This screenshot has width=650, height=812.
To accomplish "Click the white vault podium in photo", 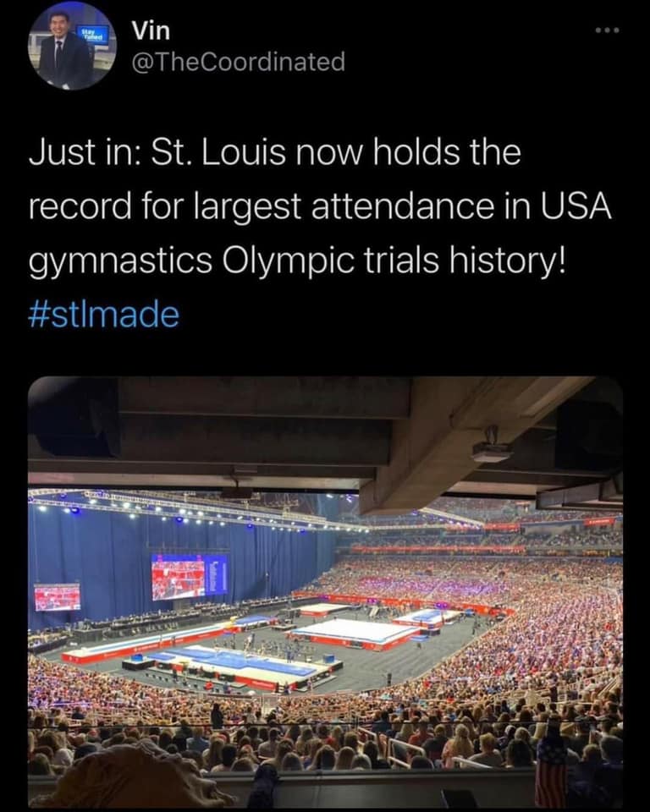I will pos(354,631).
